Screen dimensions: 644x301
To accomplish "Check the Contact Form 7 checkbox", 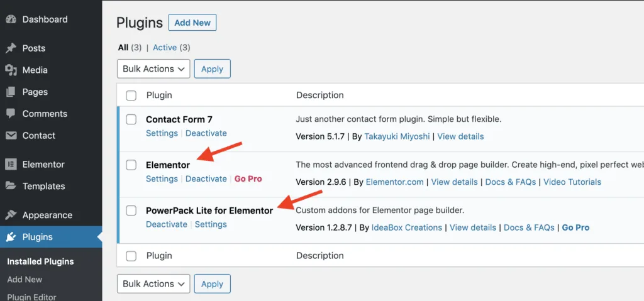I will 131,119.
